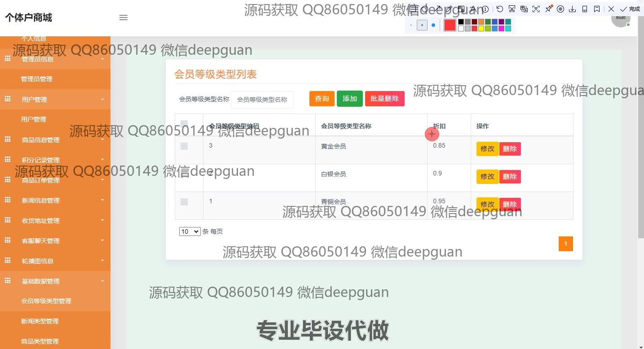
Task: Expand the 收货地址管理 sidebar section
Action: pos(55,221)
